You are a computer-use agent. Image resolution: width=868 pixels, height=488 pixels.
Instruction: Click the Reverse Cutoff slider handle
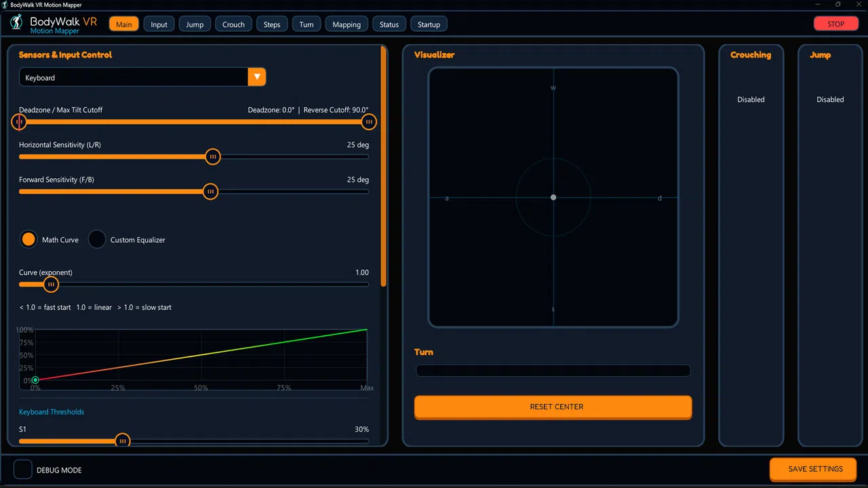[369, 122]
